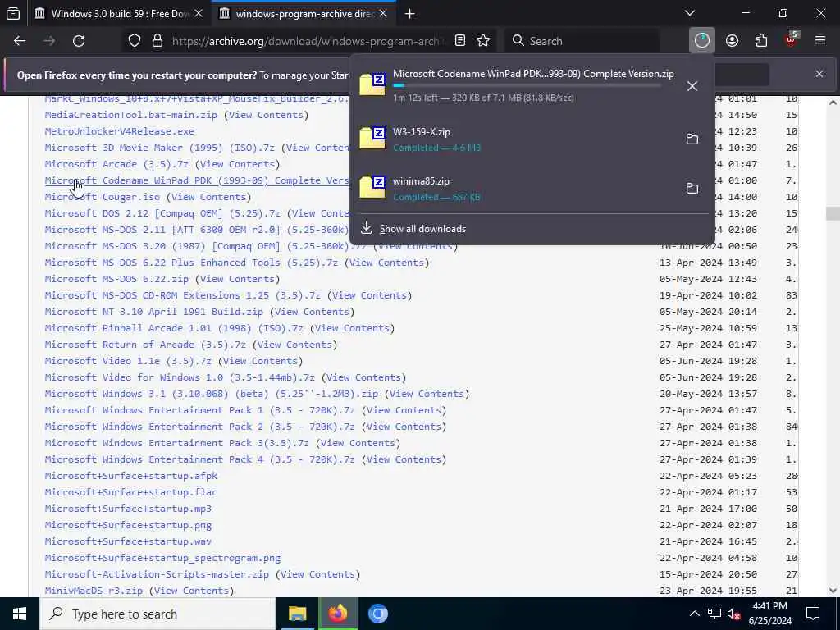Viewport: 840px width, 630px height.
Task: Open Microsoft Arcade (3.5).7z link
Action: [x=116, y=164]
